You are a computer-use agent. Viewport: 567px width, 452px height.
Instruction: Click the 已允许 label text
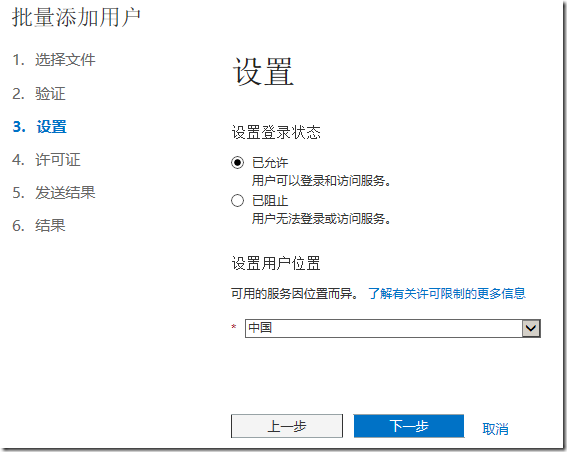[270, 163]
